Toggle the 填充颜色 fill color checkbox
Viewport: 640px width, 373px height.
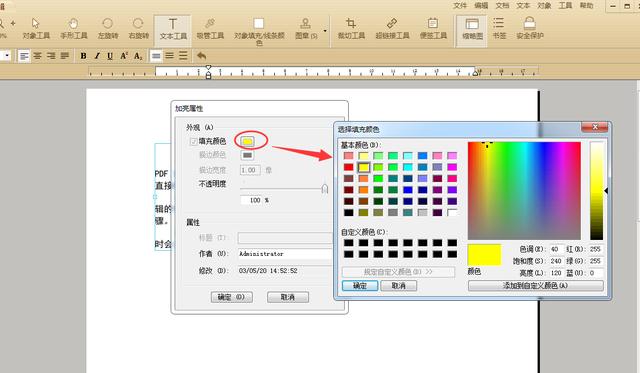193,142
